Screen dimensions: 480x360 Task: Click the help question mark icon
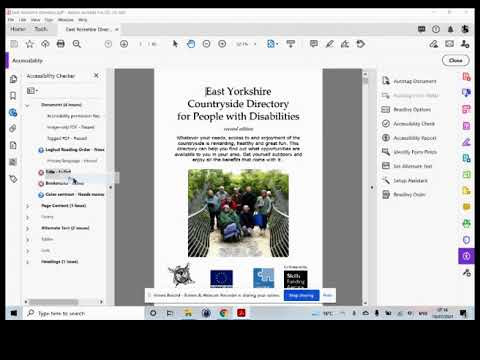point(436,29)
